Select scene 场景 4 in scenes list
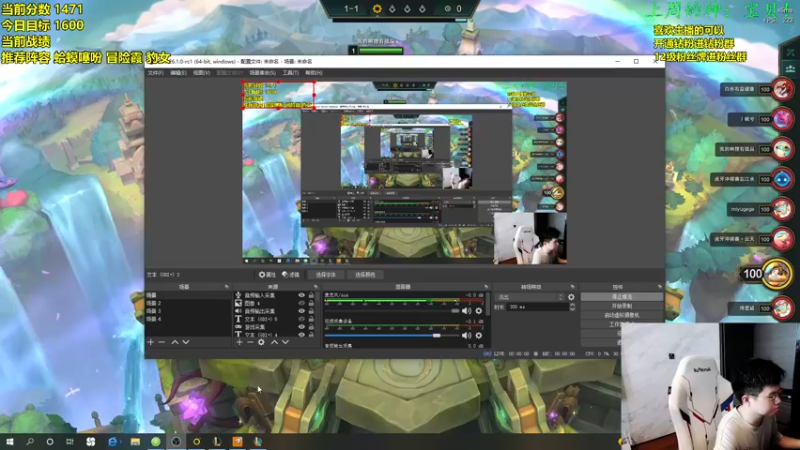Screen dimensions: 800x450 (x=188, y=319)
